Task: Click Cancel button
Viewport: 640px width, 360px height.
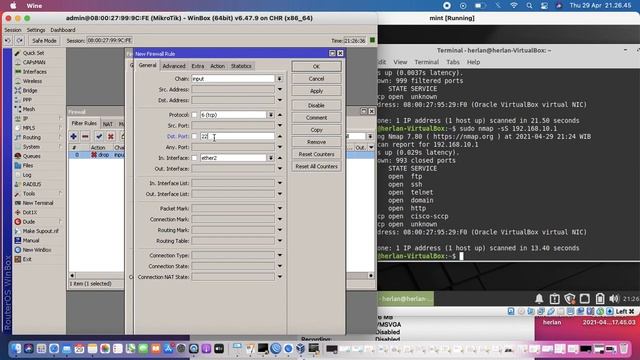Action: [316, 79]
